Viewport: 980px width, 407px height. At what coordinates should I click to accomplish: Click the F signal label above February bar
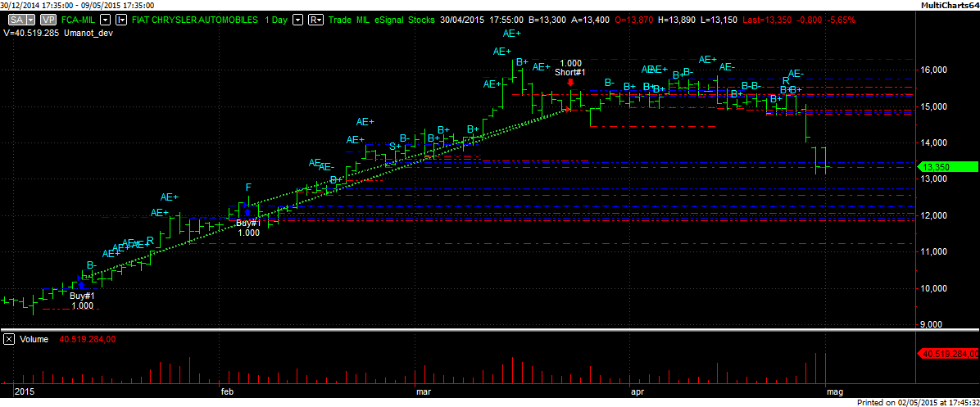tap(248, 188)
